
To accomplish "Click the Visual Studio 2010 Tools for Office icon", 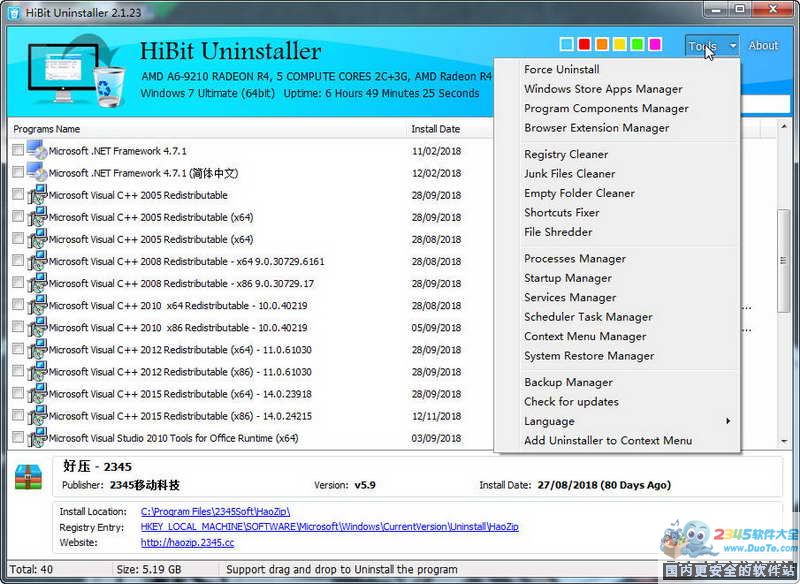I will tap(37, 437).
